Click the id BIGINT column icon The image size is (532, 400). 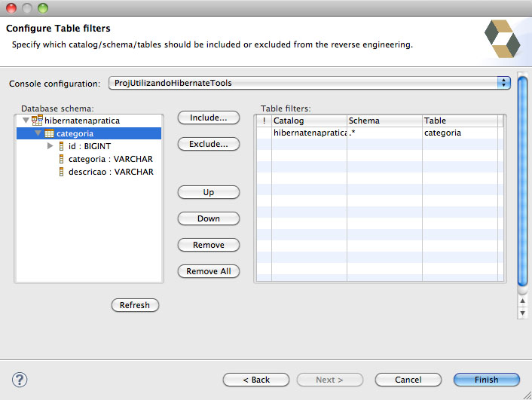pos(61,146)
